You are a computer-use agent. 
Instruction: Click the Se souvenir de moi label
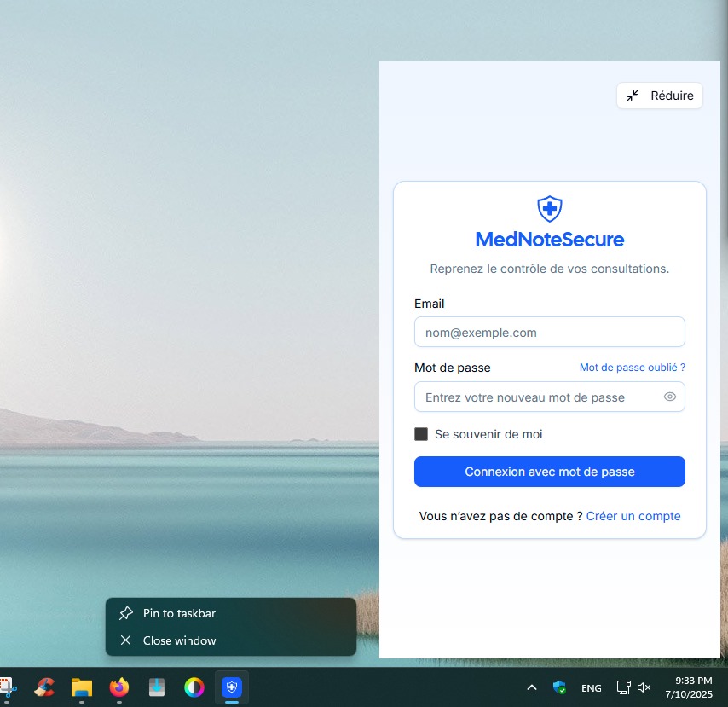pyautogui.click(x=488, y=434)
